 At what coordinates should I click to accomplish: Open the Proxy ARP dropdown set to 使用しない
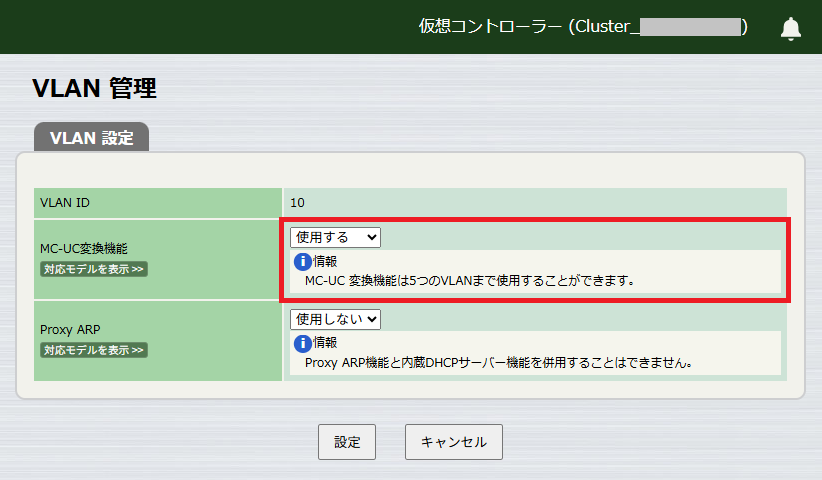point(336,319)
